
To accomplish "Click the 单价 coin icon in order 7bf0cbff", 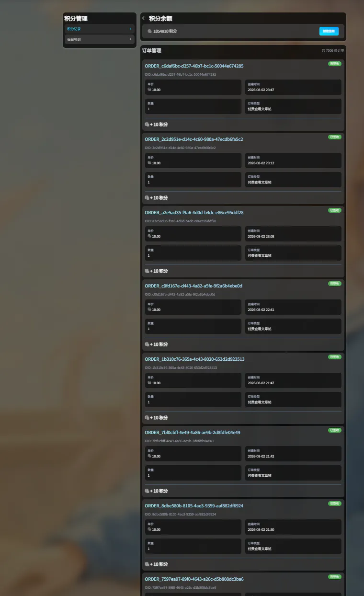I will coord(149,456).
